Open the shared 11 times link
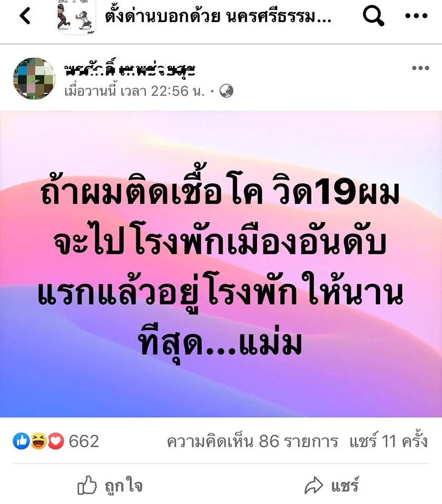This screenshot has width=442, height=504. tap(388, 441)
